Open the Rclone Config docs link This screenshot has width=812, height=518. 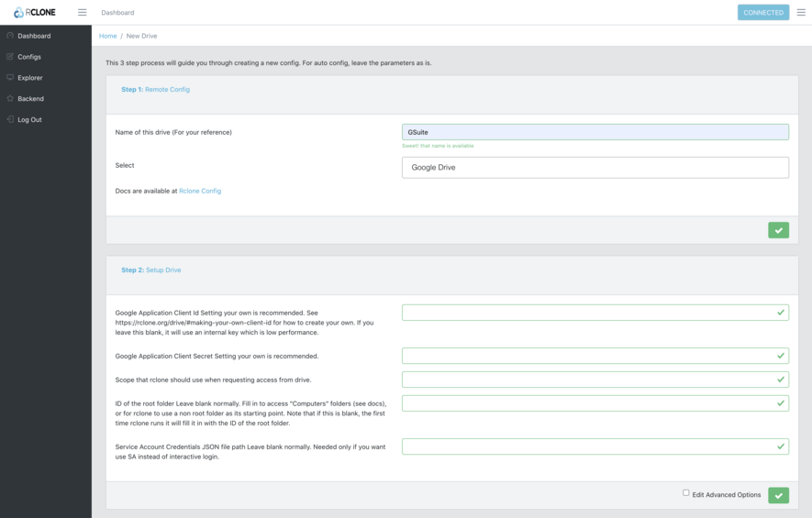tap(200, 191)
